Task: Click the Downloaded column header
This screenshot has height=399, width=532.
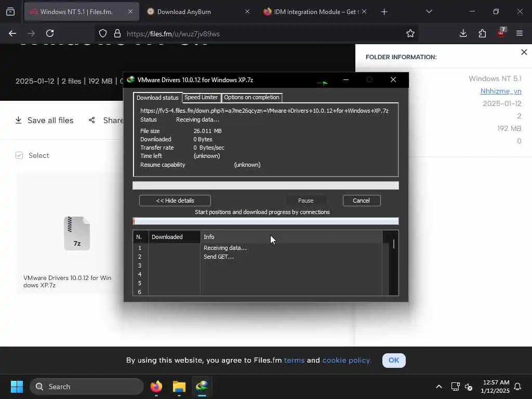Action: pyautogui.click(x=175, y=237)
